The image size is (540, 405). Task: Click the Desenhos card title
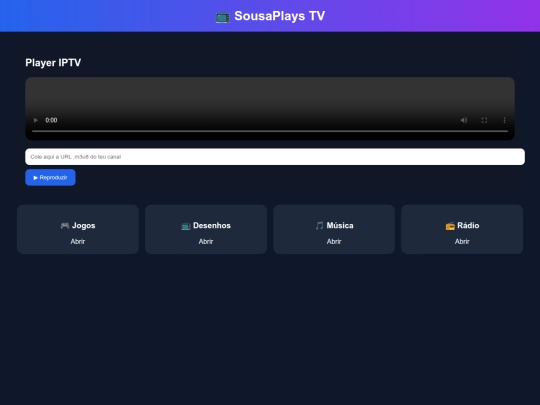pyautogui.click(x=212, y=226)
